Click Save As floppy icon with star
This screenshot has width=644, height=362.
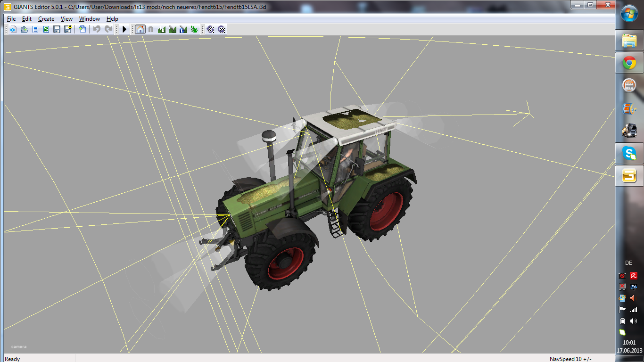click(68, 29)
